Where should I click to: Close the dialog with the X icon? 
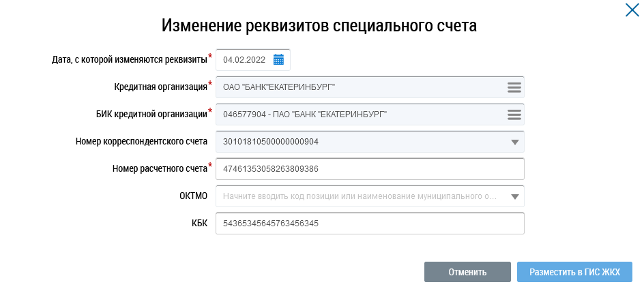632,10
